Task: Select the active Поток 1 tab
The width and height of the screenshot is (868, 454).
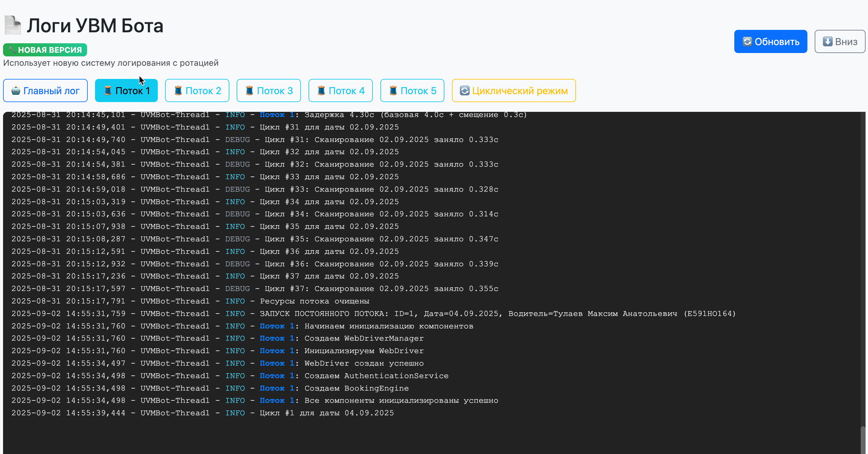Action: click(126, 91)
